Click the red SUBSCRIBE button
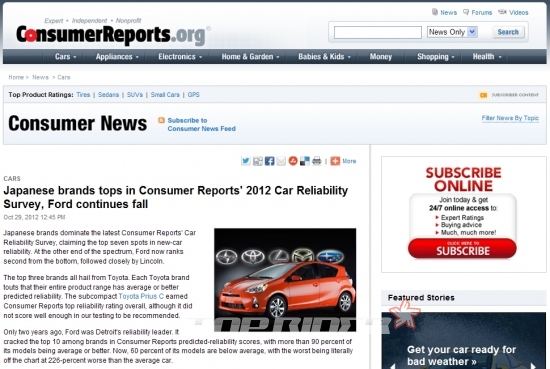Screen dimensions: 550x369 [462, 248]
